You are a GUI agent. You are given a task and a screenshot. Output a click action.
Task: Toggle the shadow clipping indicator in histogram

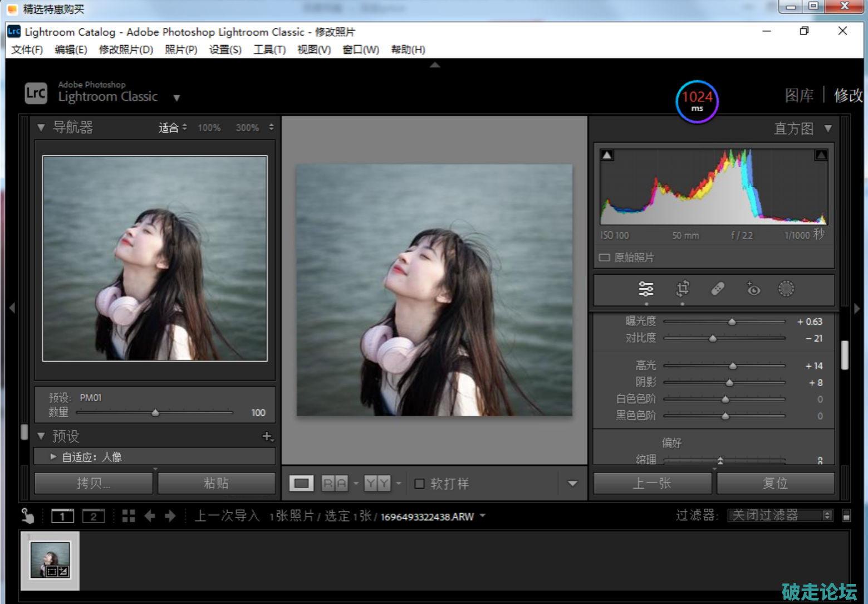607,155
